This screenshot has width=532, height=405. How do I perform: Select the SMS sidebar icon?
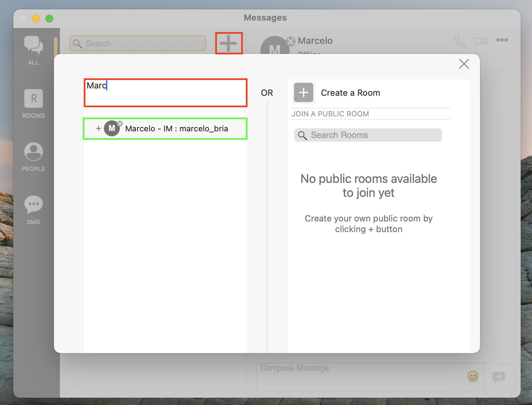pos(33,210)
